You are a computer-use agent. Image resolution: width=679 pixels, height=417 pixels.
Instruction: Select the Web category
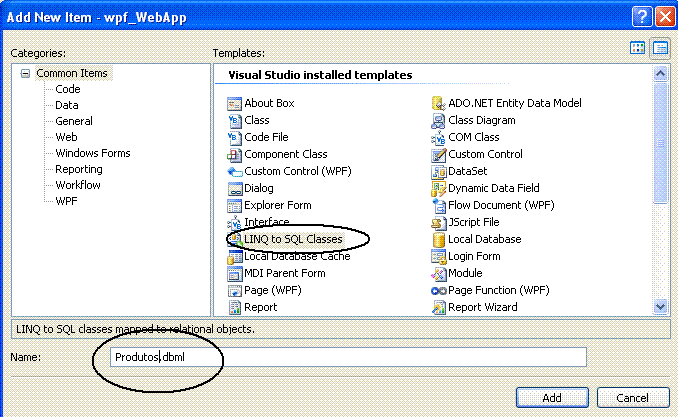[66, 137]
